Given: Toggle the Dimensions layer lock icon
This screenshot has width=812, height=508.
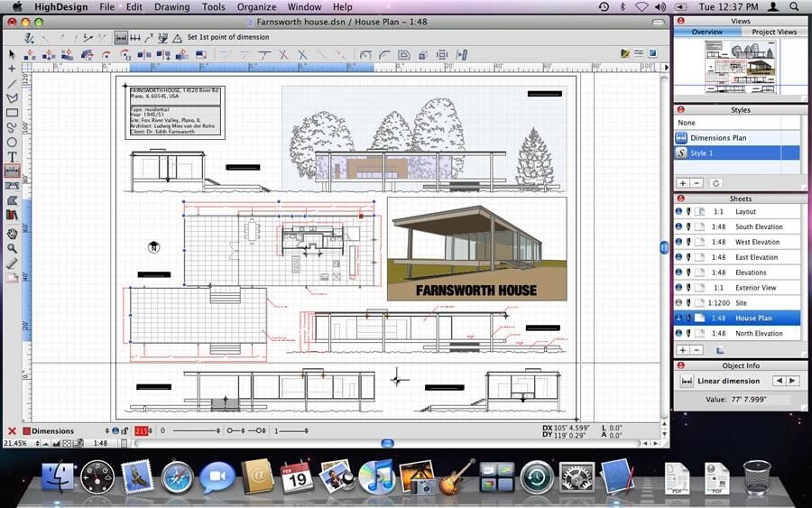Looking at the screenshot, I should click(125, 430).
